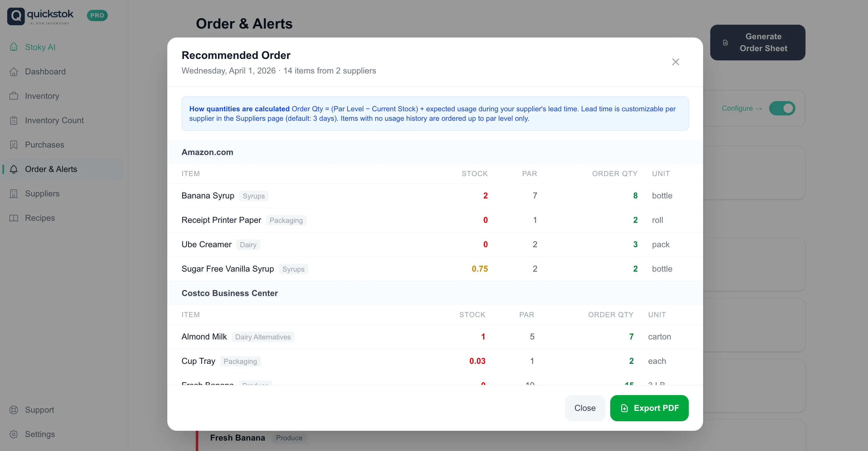Open Dashboard via house icon
This screenshot has height=451, width=868.
13,71
